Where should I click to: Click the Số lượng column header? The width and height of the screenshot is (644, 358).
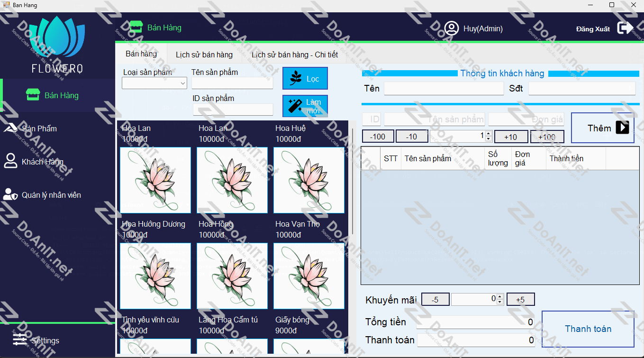[x=499, y=158]
